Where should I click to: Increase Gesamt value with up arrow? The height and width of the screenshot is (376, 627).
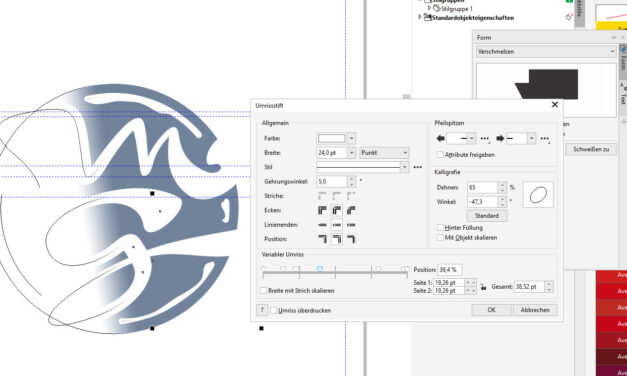(549, 284)
